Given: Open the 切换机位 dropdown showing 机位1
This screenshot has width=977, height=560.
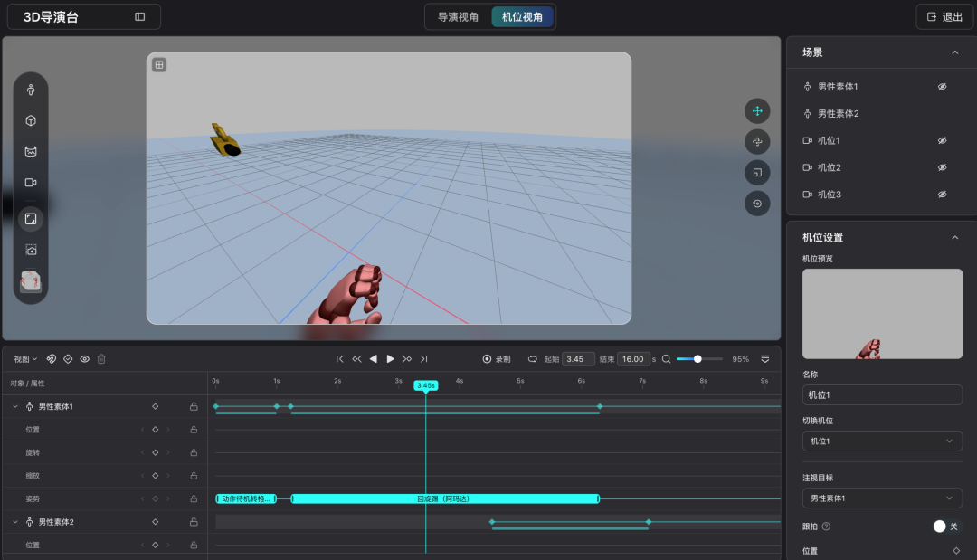Looking at the screenshot, I should point(882,441).
